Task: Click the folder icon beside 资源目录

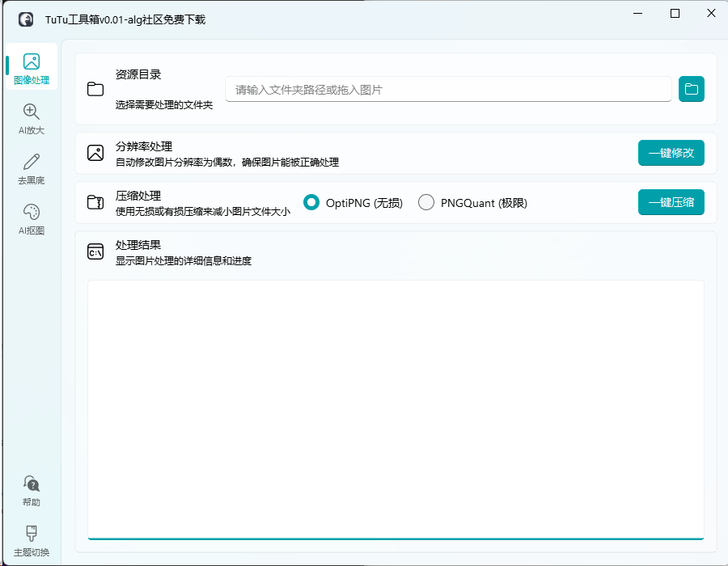Action: [95, 89]
